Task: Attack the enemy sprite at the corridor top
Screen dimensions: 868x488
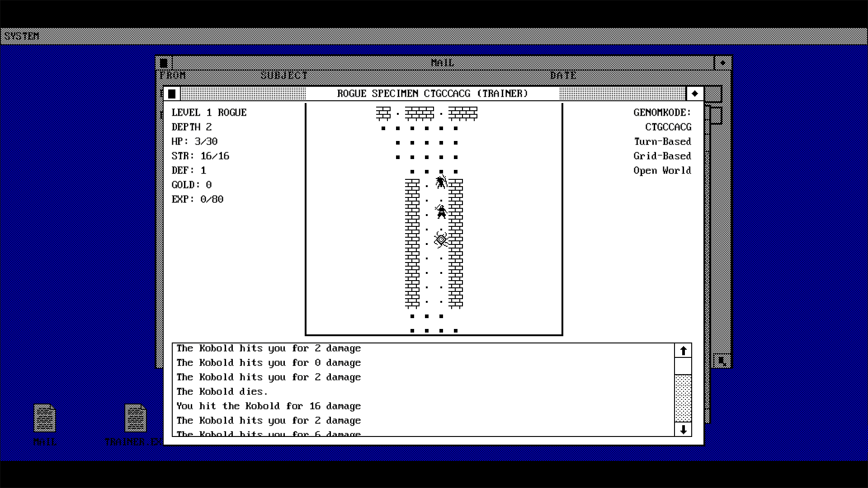Action: tap(441, 182)
